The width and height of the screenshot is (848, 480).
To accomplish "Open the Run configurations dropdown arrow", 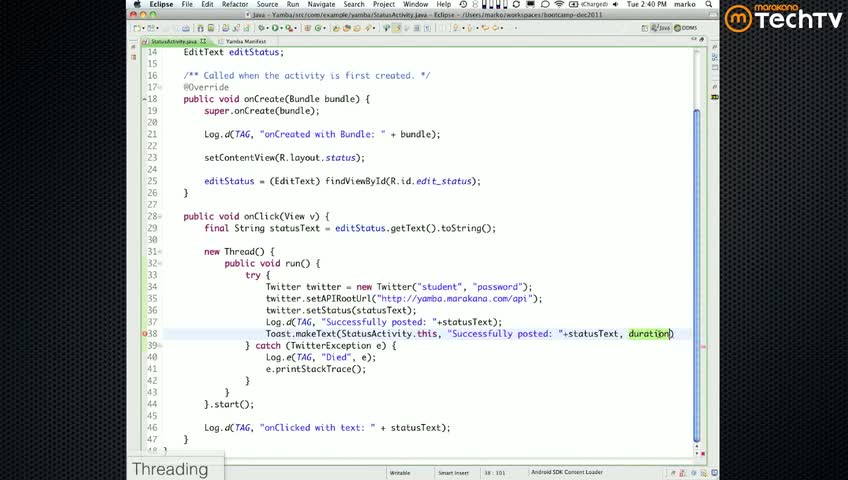I will coord(281,28).
